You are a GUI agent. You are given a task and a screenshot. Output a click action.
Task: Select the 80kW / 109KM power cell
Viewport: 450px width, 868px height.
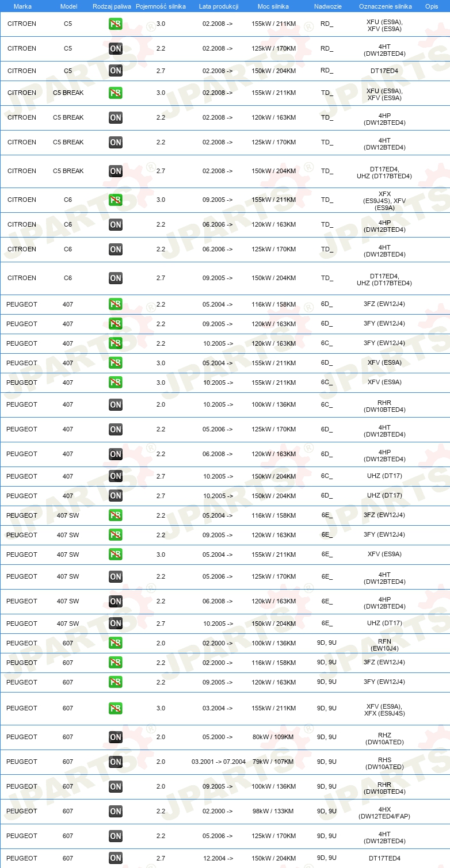coord(273,737)
